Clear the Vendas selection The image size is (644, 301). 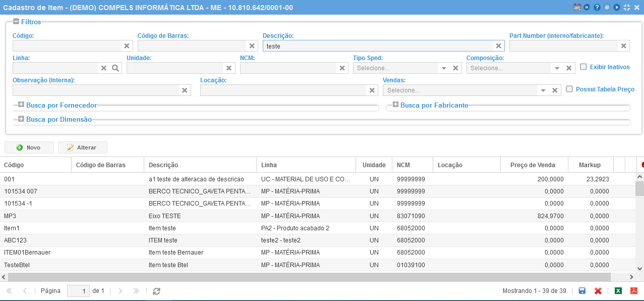(555, 90)
